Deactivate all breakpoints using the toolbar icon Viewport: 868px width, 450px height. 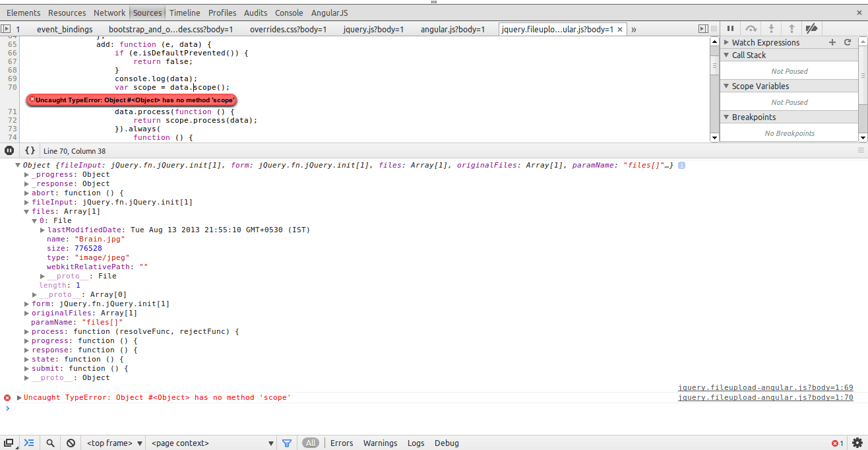[x=811, y=28]
